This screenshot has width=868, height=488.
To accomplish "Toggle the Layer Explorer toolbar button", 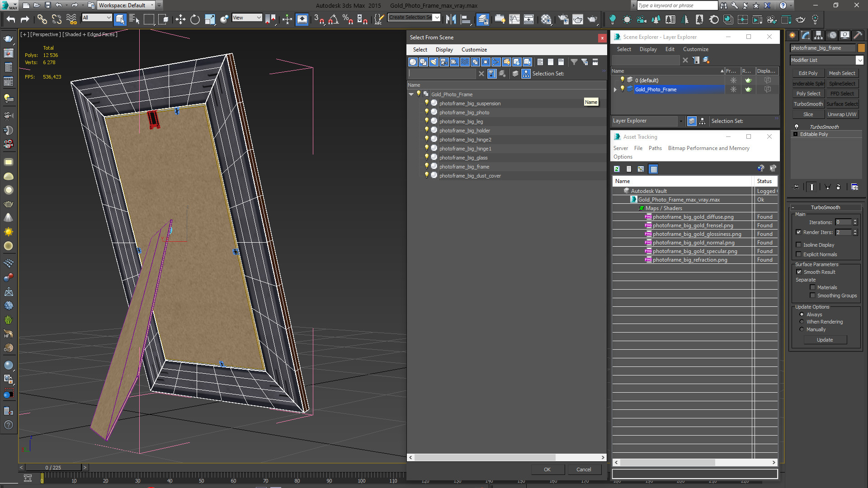I will (x=483, y=19).
